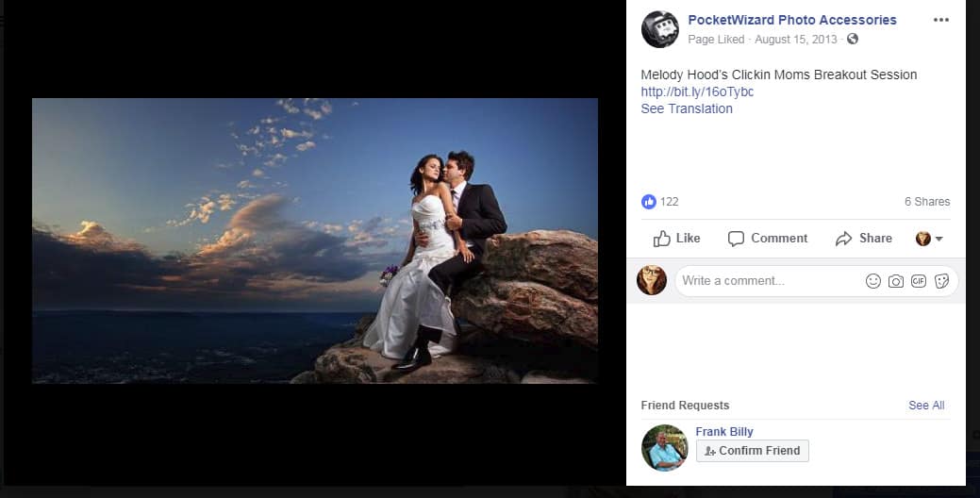980x498 pixels.
Task: Click the blue like reaction icon
Action: click(x=649, y=202)
